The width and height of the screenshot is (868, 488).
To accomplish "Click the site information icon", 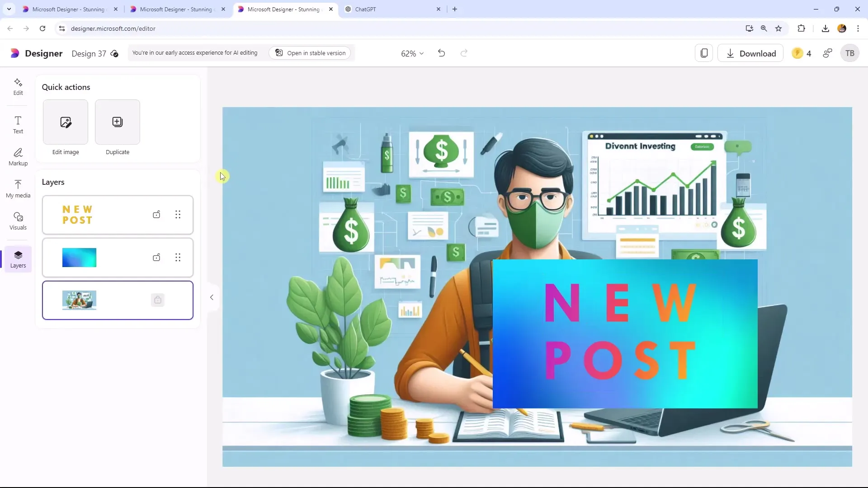I will click(x=62, y=28).
